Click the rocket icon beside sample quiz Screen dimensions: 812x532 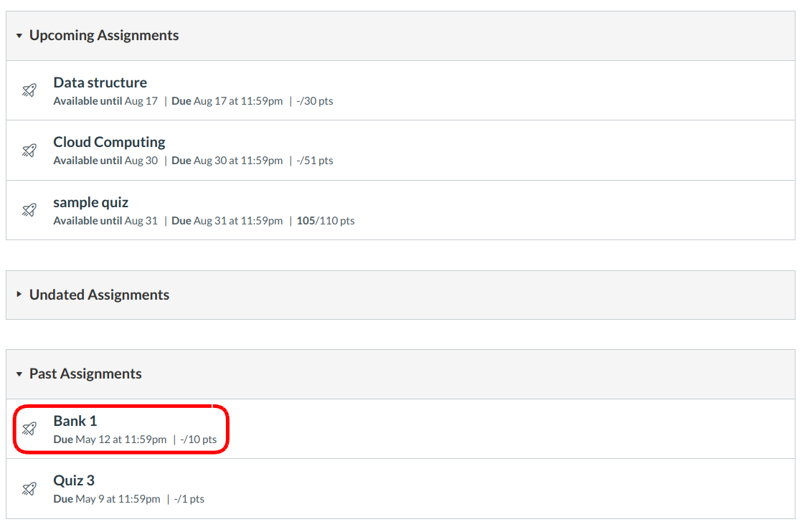(x=29, y=210)
